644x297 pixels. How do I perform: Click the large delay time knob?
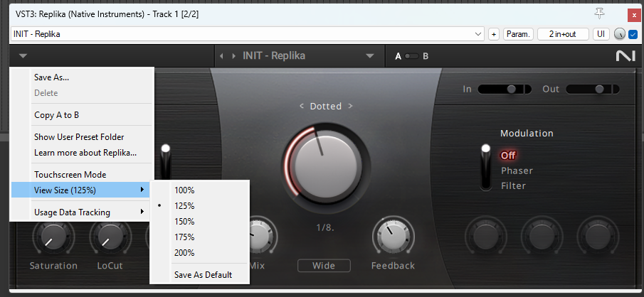pyautogui.click(x=325, y=166)
